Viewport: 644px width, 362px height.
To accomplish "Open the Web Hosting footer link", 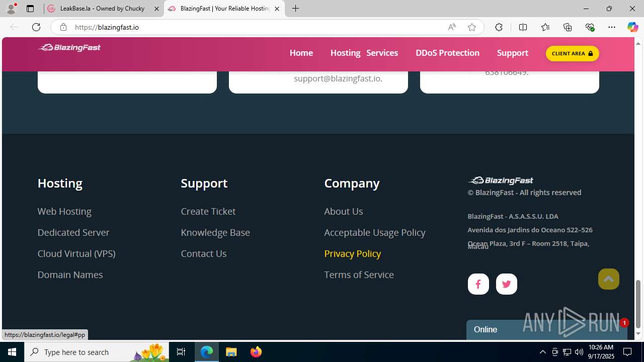I will (x=64, y=211).
